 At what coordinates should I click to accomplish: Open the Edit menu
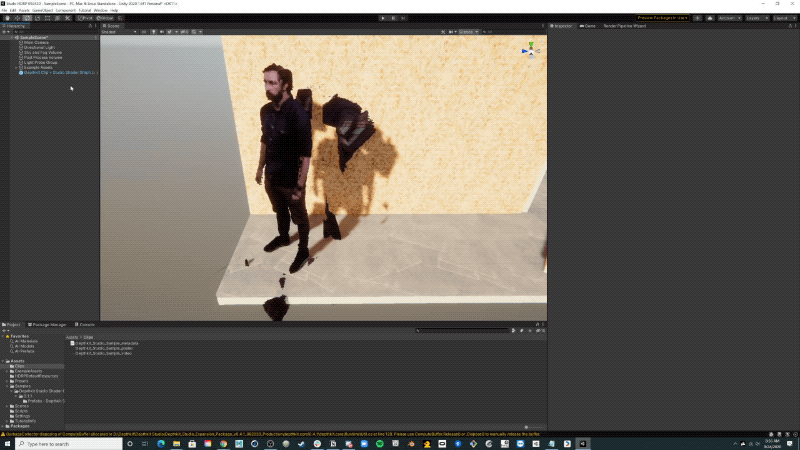[x=13, y=10]
